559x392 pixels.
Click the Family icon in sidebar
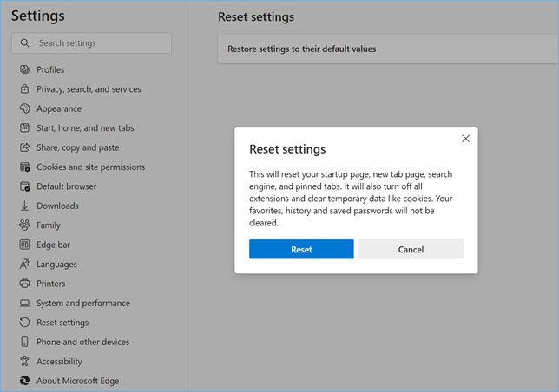click(24, 225)
